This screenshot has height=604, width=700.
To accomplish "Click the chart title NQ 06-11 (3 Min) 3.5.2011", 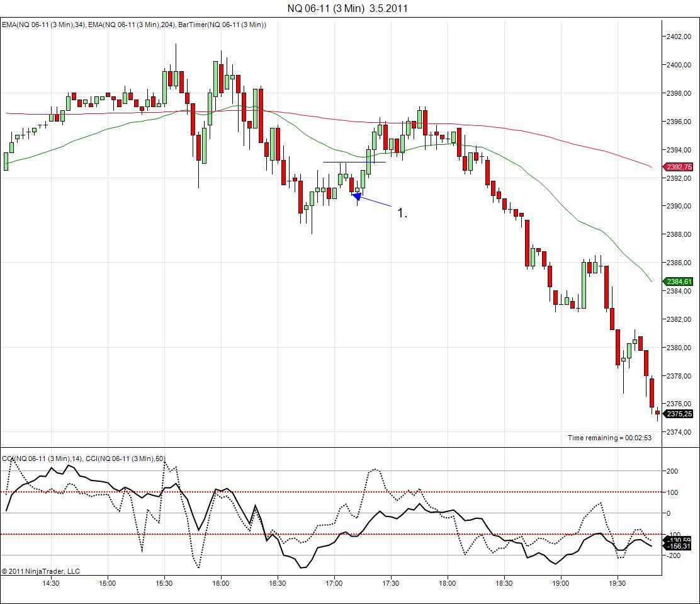I will pyautogui.click(x=347, y=8).
